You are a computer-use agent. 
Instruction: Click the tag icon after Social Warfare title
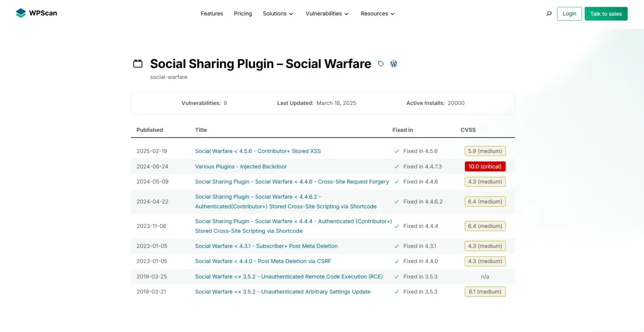(x=381, y=64)
